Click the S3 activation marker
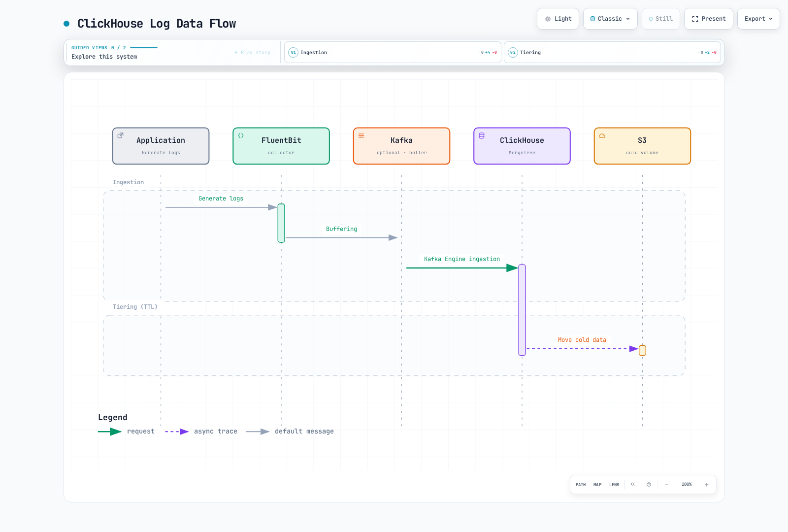Screen dimensions: 788x532 click(642, 350)
